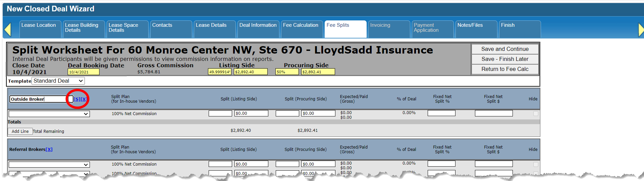Open the Invoicing tab
Image resolution: width=644 pixels, height=181 pixels.
tap(380, 25)
